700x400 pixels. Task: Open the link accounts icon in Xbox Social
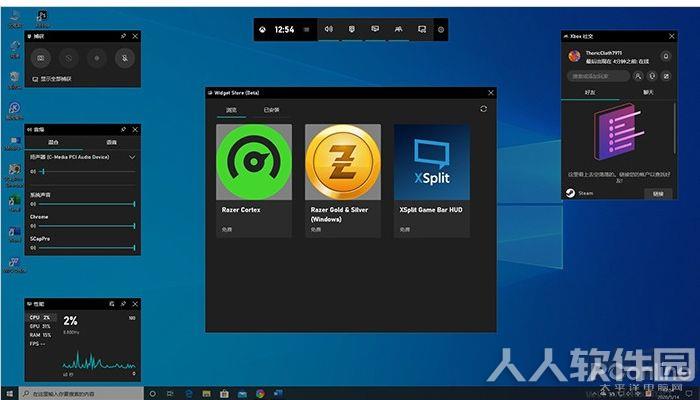(x=666, y=76)
